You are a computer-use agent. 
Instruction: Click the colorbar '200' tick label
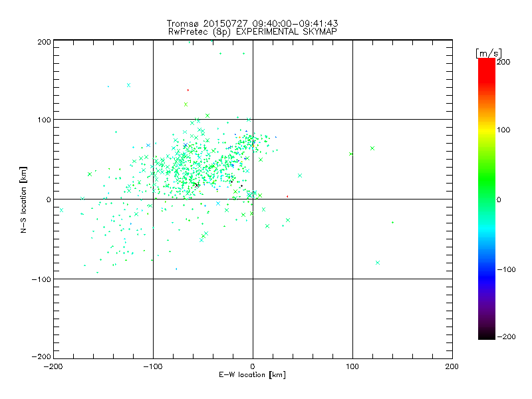pyautogui.click(x=503, y=62)
